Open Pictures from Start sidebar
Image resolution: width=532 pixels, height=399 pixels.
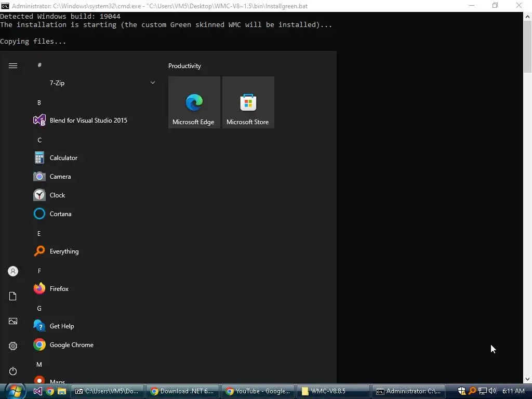13,321
